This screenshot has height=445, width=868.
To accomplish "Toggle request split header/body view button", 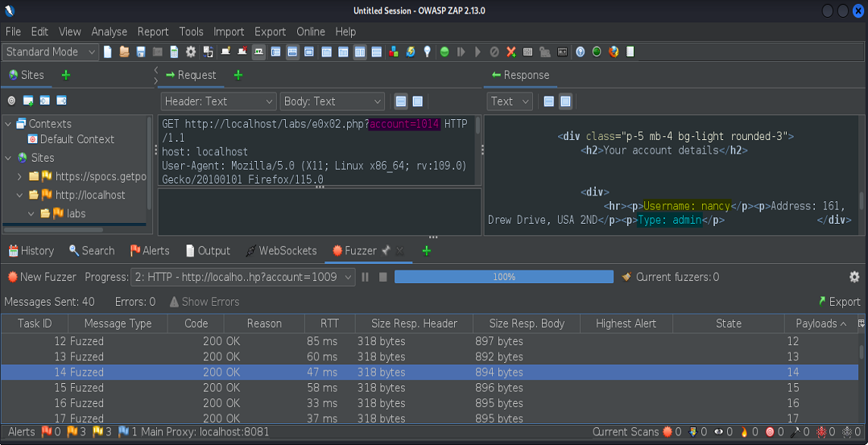I will (401, 101).
